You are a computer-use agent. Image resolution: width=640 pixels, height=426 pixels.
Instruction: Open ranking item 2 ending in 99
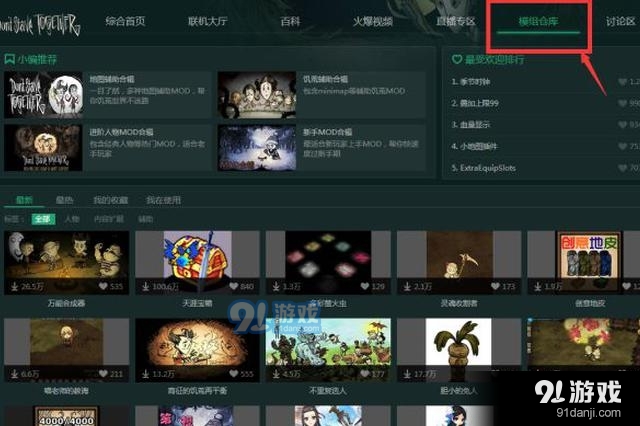[x=475, y=103]
